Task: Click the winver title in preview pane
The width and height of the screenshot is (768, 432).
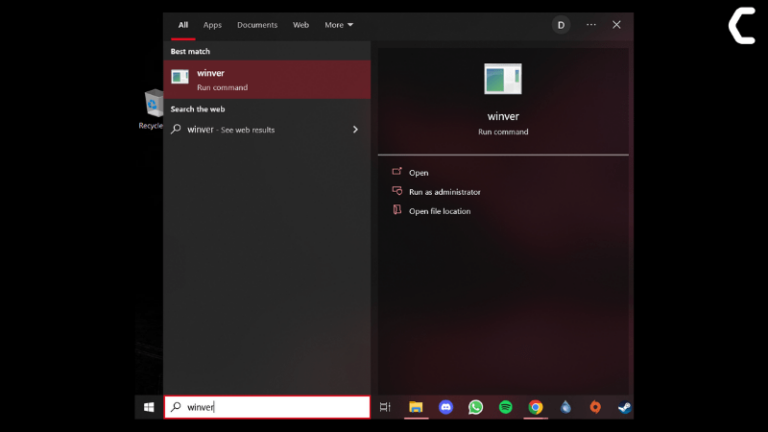Action: [503, 117]
